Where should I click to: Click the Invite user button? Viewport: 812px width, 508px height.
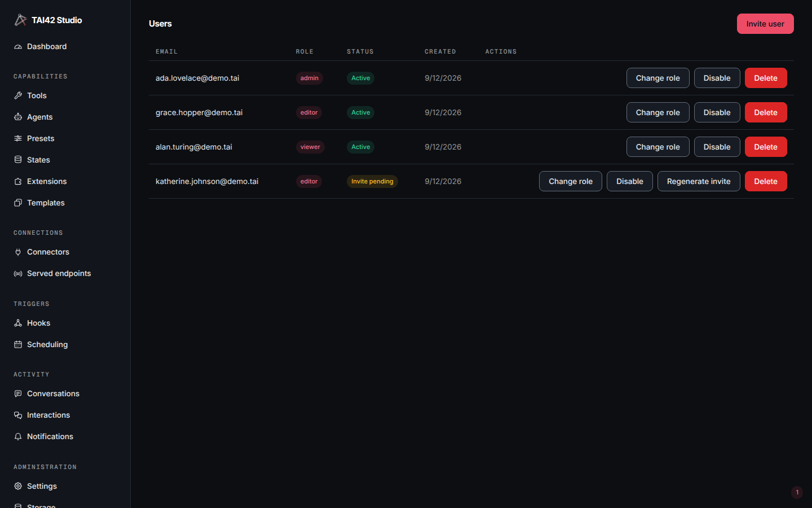[x=765, y=24]
